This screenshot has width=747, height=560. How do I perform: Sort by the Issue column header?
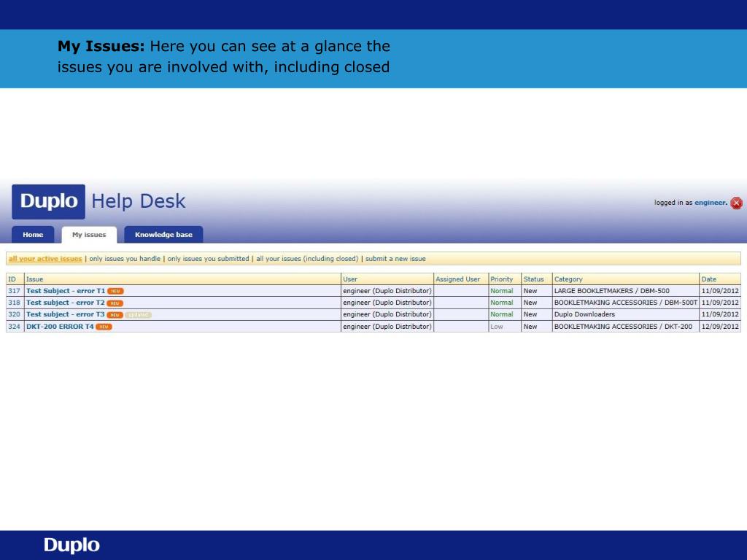35,279
